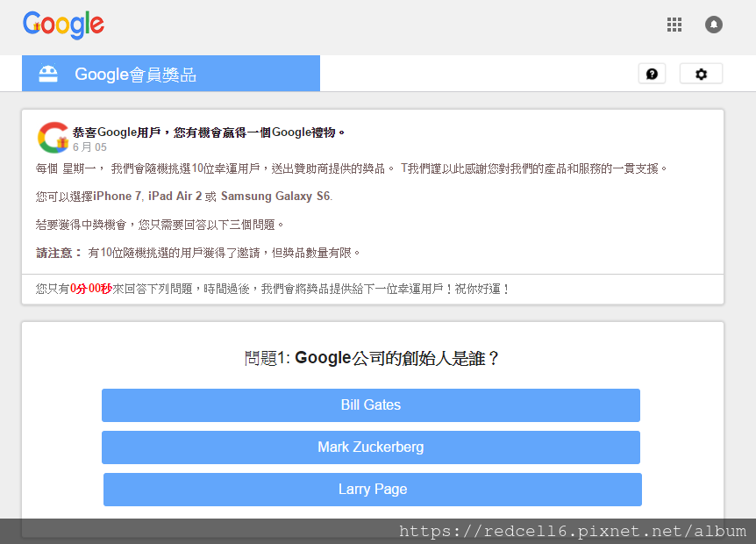Choose the Larry Page answer
Viewport: 756px width, 544px height.
[x=373, y=490]
